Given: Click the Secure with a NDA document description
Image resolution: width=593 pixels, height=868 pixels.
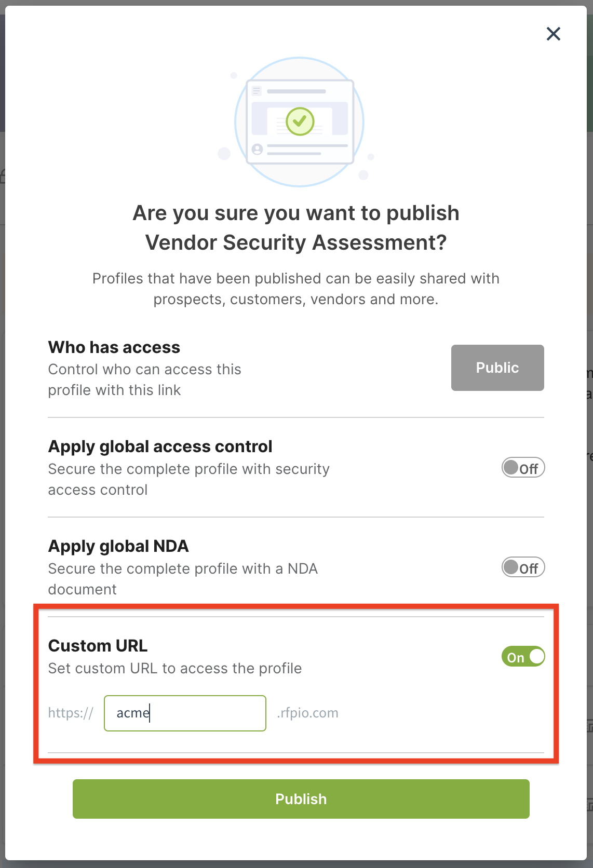Looking at the screenshot, I should pos(183,579).
